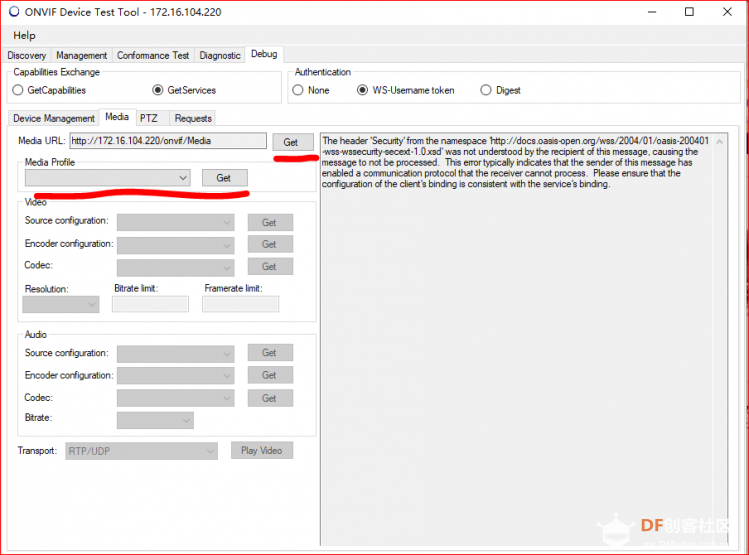The image size is (749, 555).
Task: Close the ONVIF Device Test Tool window
Action: tap(727, 12)
